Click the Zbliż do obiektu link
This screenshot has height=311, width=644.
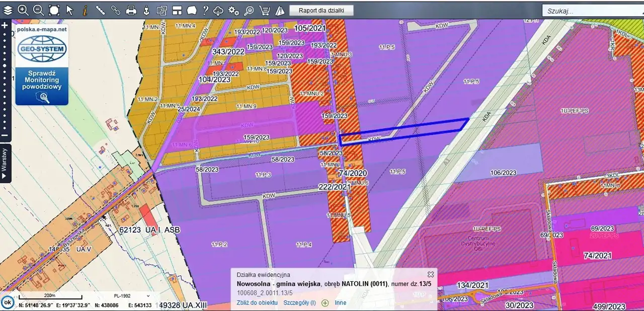point(257,303)
